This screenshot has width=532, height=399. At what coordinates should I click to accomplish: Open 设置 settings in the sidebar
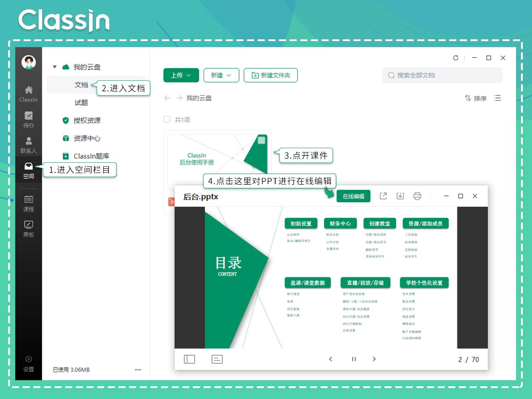coord(28,364)
